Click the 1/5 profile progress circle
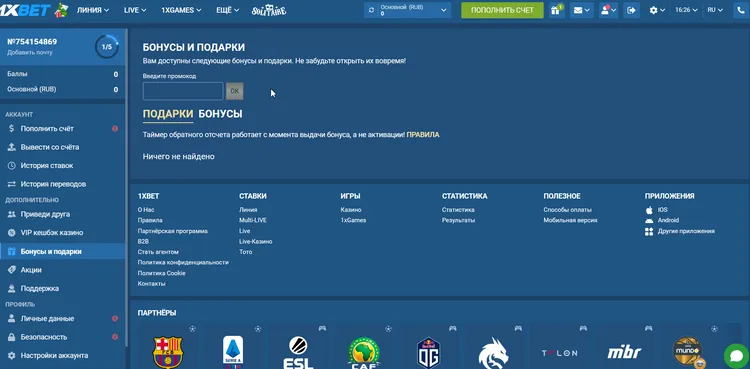Viewport: 750px width, 369px height. click(x=107, y=46)
